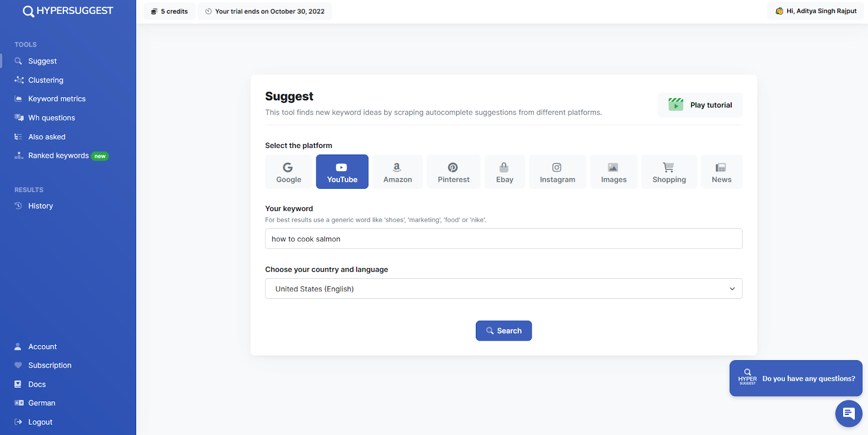Screen dimensions: 868x435
Task: Open the user profile greeting menu
Action: pos(816,11)
